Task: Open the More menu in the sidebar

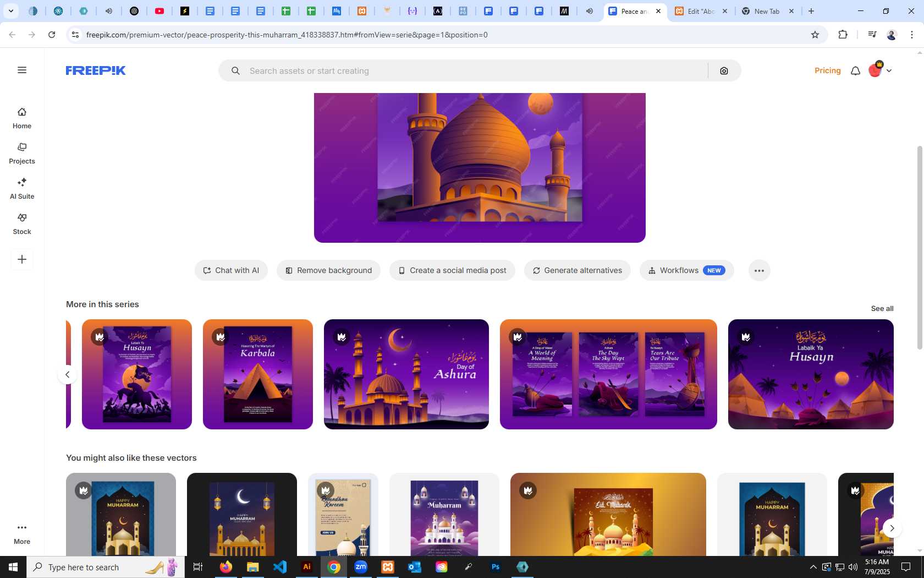Action: (x=22, y=534)
